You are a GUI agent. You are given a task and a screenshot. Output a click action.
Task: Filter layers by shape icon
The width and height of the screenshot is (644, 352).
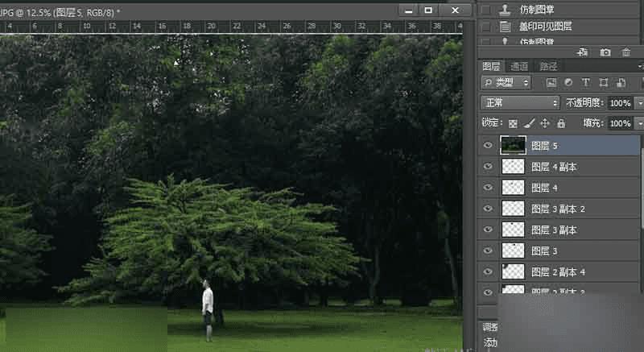click(603, 82)
